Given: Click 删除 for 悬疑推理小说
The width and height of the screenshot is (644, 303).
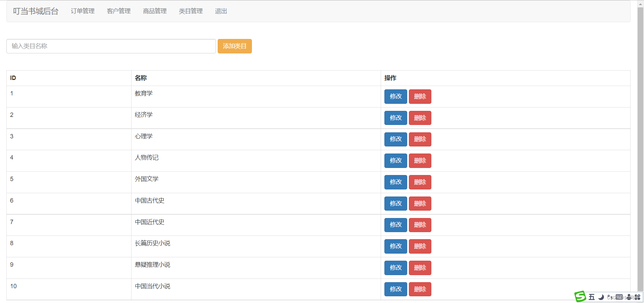Looking at the screenshot, I should (420, 268).
